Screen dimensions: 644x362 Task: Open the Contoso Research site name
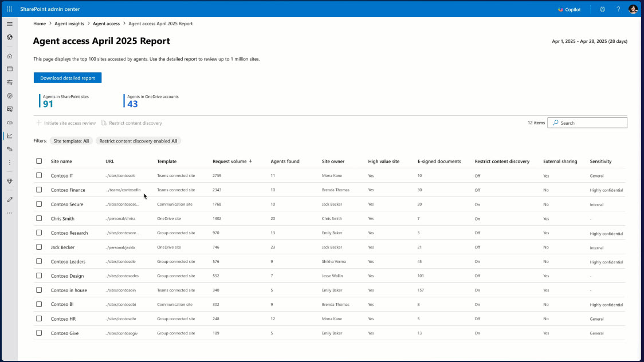69,233
